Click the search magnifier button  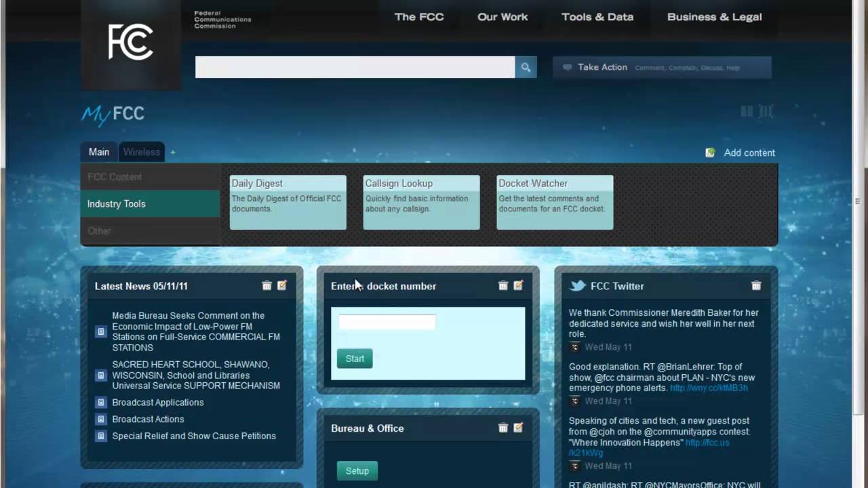[526, 67]
